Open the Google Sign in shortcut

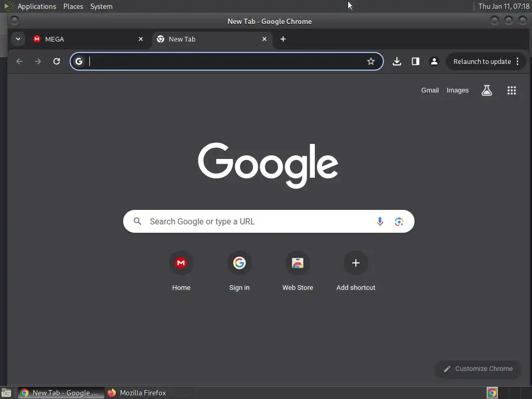click(239, 271)
